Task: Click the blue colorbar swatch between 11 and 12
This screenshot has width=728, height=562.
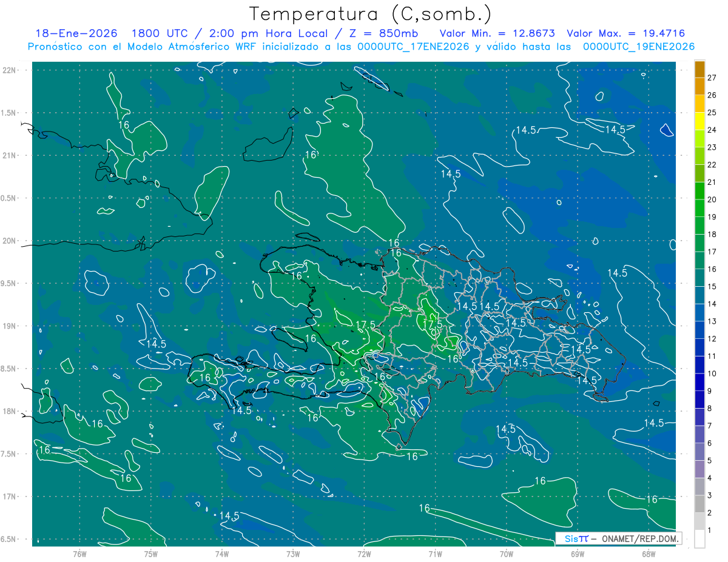Action: click(699, 347)
